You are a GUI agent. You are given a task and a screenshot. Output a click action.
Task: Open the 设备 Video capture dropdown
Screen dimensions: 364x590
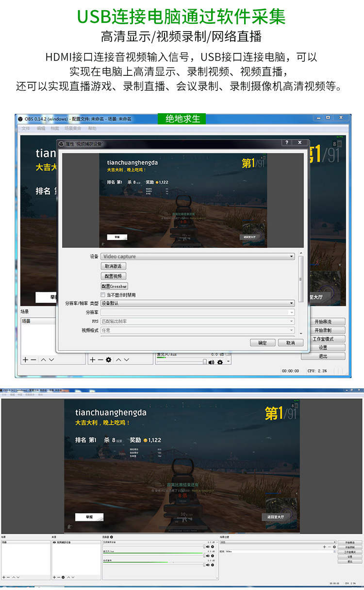[198, 256]
